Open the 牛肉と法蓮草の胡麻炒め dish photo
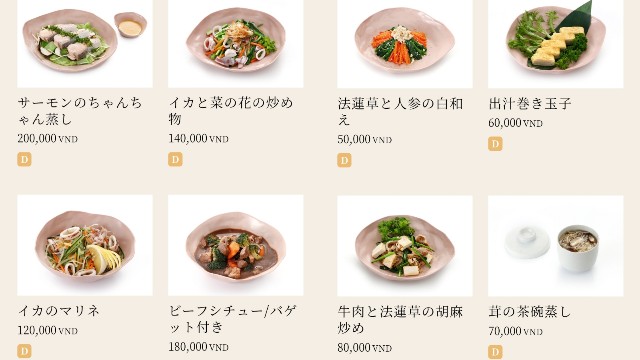Image resolution: width=640 pixels, height=360 pixels. [x=405, y=246]
